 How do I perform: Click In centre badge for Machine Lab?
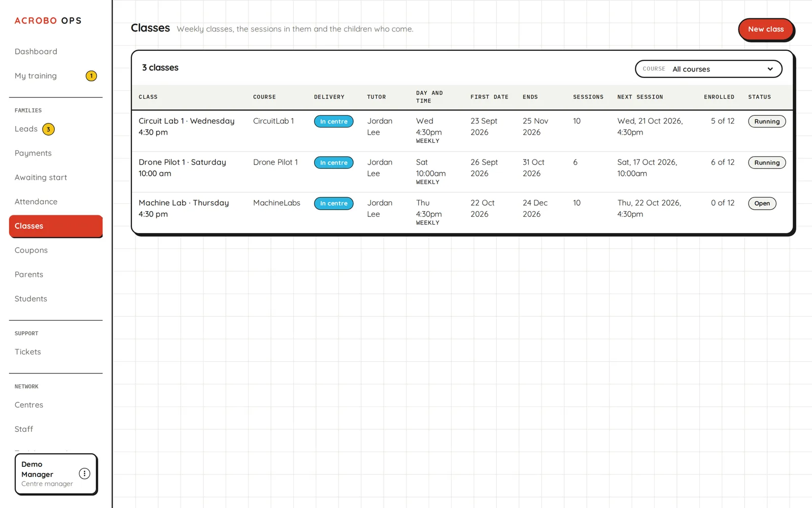333,203
